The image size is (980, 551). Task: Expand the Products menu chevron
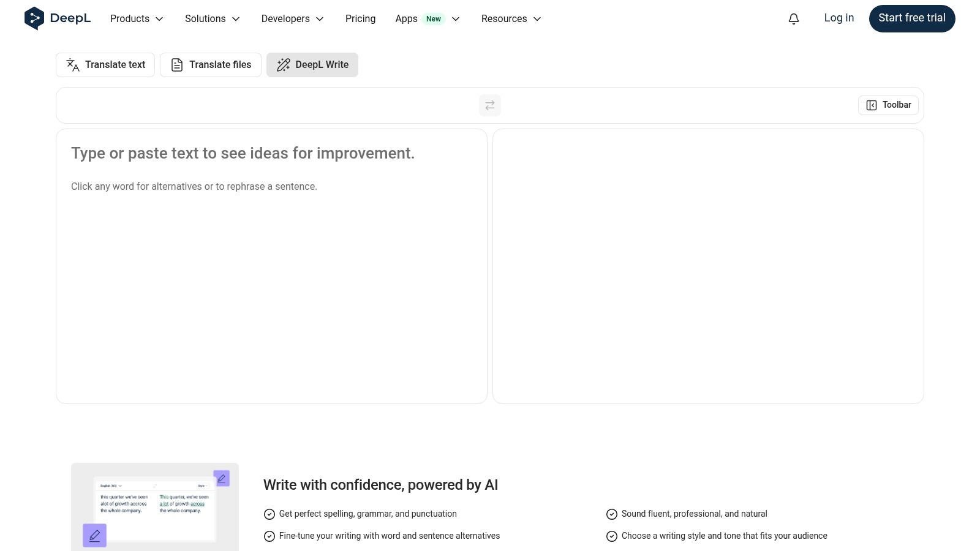tap(159, 19)
